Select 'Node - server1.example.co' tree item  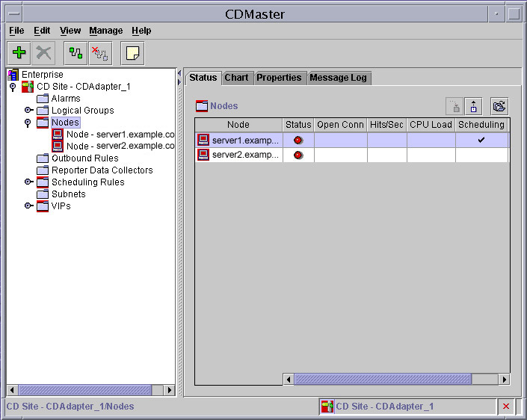120,135
